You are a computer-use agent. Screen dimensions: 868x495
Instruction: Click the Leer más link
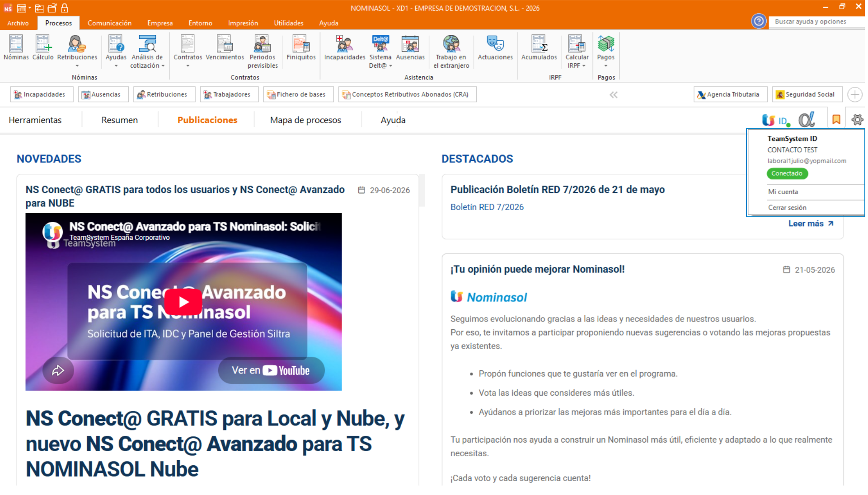point(811,224)
